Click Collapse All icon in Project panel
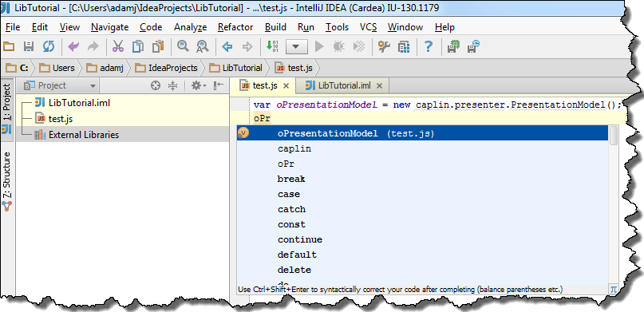Viewport: 644px width, 312px height. click(173, 85)
